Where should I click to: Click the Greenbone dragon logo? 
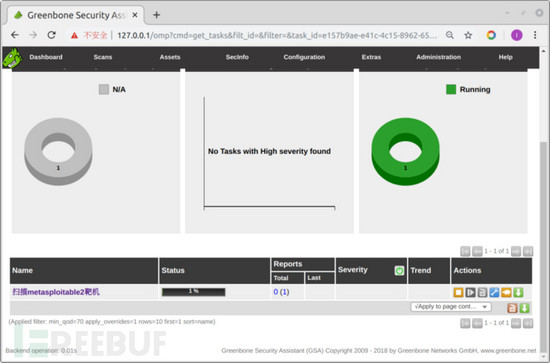(x=12, y=58)
